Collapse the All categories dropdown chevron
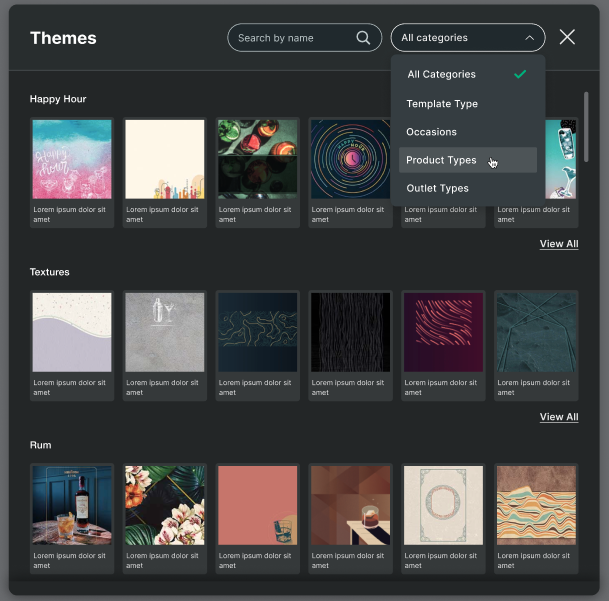 529,38
